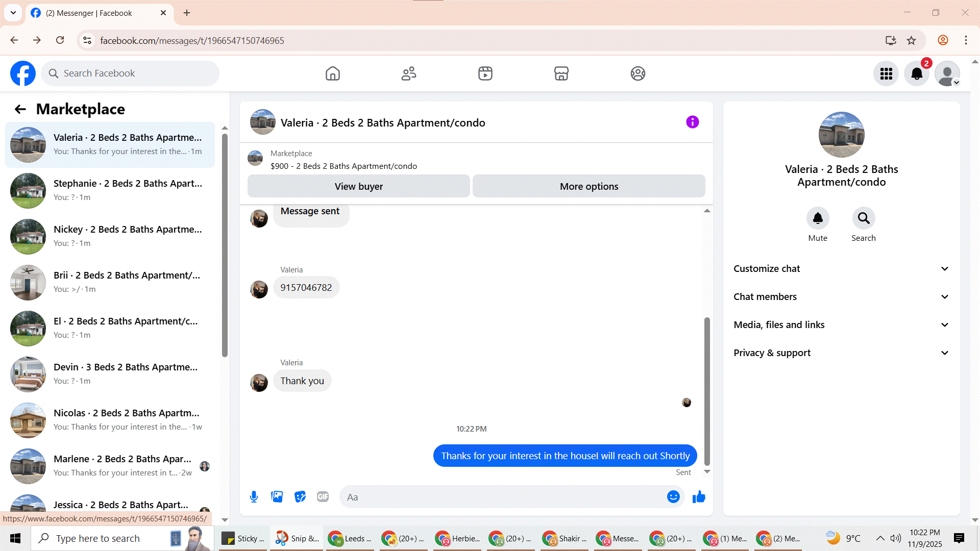Open Sticky Notes from taskbar
The width and height of the screenshot is (980, 551).
tap(243, 538)
